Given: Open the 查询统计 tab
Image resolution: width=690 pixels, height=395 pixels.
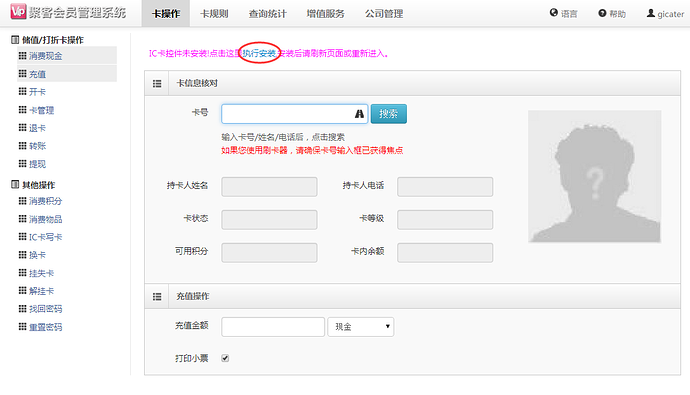Looking at the screenshot, I should pyautogui.click(x=268, y=14).
